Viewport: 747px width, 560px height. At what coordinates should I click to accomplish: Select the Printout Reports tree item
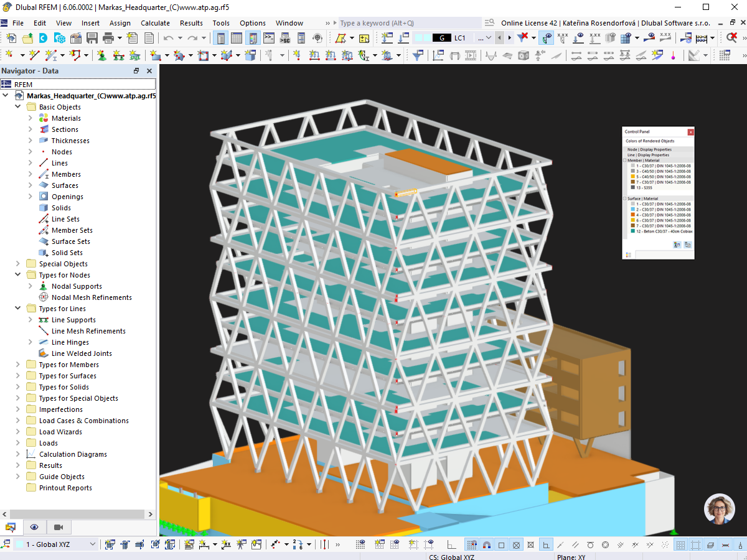tap(65, 488)
